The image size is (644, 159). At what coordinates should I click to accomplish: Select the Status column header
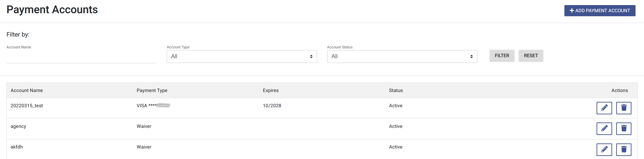396,90
